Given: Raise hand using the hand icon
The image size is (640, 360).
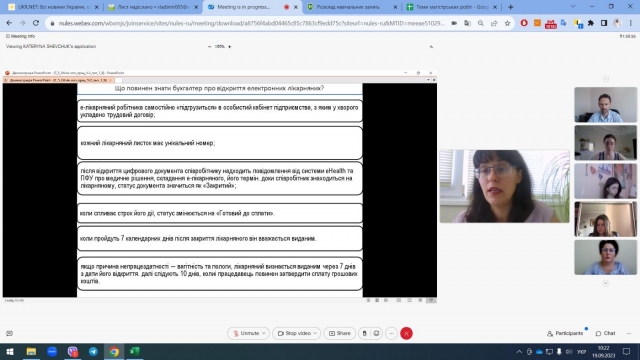Looking at the screenshot, I should 364,333.
